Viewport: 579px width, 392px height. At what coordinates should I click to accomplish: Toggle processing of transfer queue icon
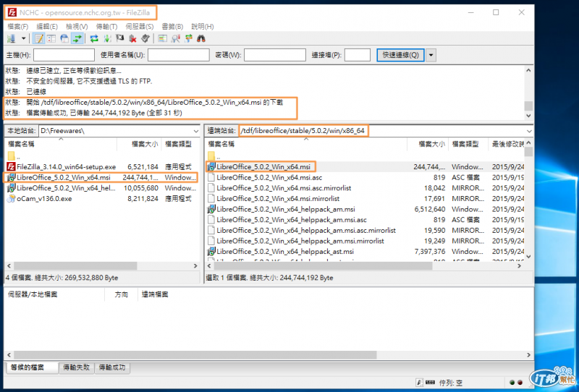(x=107, y=39)
